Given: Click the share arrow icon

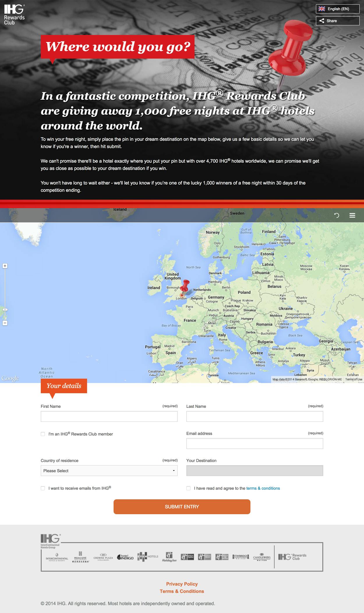Looking at the screenshot, I should pos(322,21).
